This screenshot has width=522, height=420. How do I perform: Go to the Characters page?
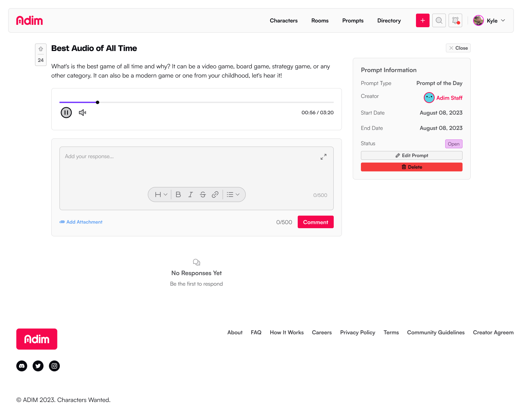(283, 20)
